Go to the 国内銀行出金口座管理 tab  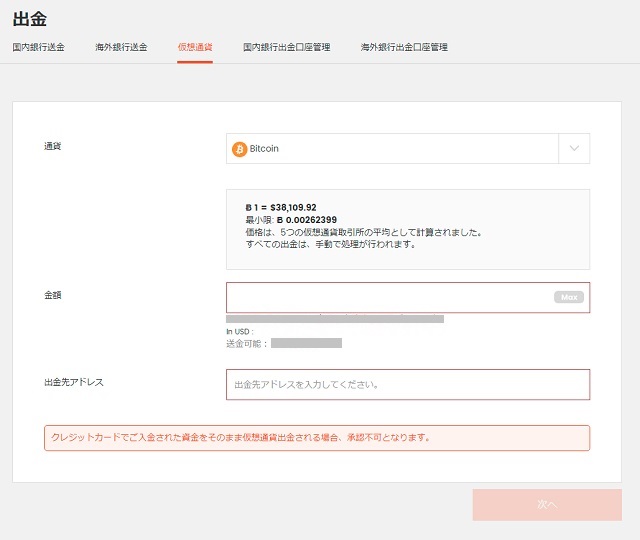click(286, 47)
